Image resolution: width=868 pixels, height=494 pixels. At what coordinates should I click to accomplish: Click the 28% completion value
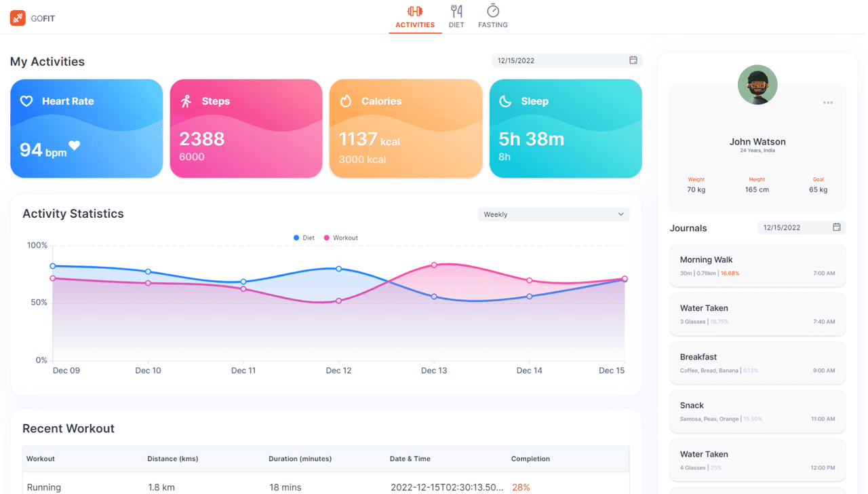(x=521, y=487)
